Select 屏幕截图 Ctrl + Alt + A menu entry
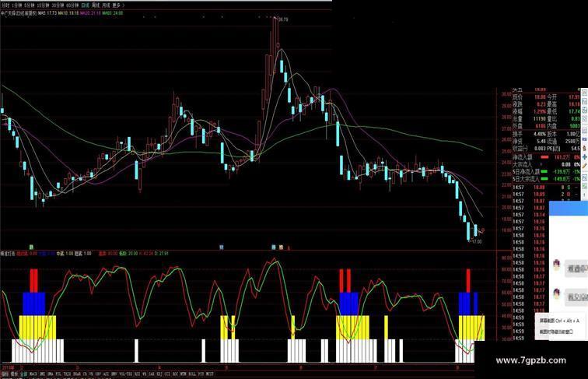This screenshot has width=588, height=379. [x=559, y=321]
